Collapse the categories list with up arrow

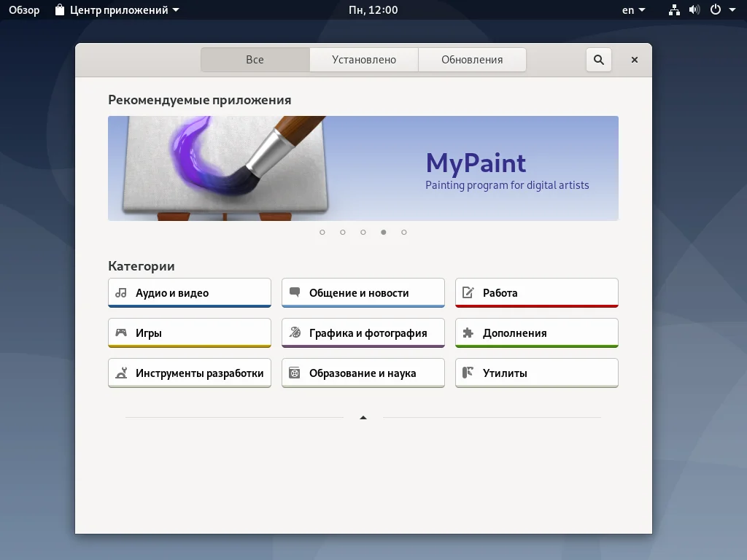point(363,418)
